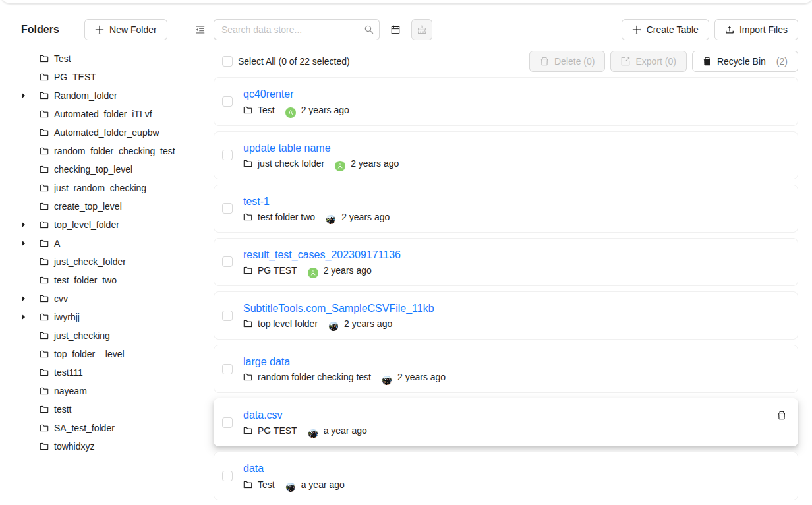Select the PG_TEST folder in sidebar

[x=74, y=77]
